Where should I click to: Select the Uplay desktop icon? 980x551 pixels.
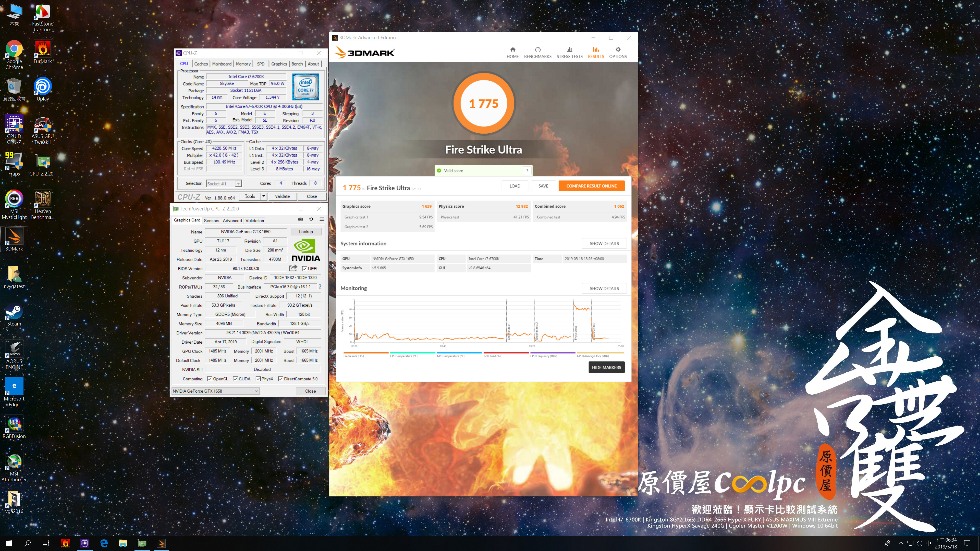(42, 89)
